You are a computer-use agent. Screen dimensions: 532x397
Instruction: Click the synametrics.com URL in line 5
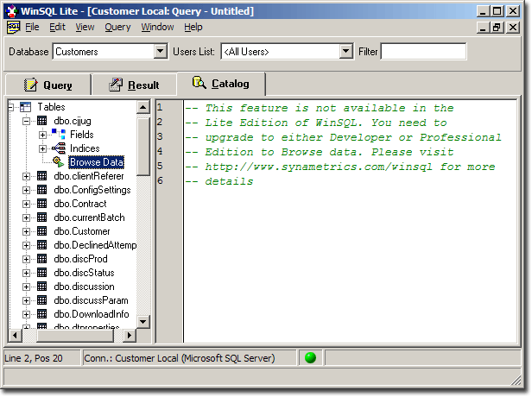[319, 167]
